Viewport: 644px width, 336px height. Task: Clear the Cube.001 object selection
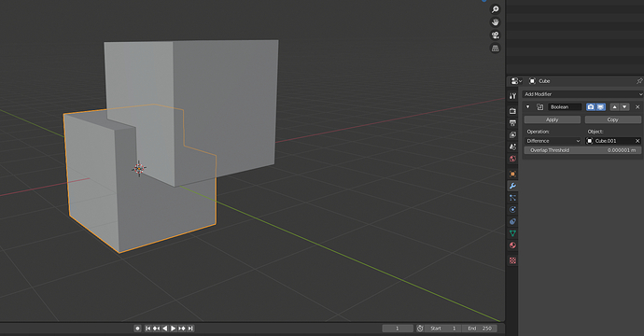coord(637,141)
